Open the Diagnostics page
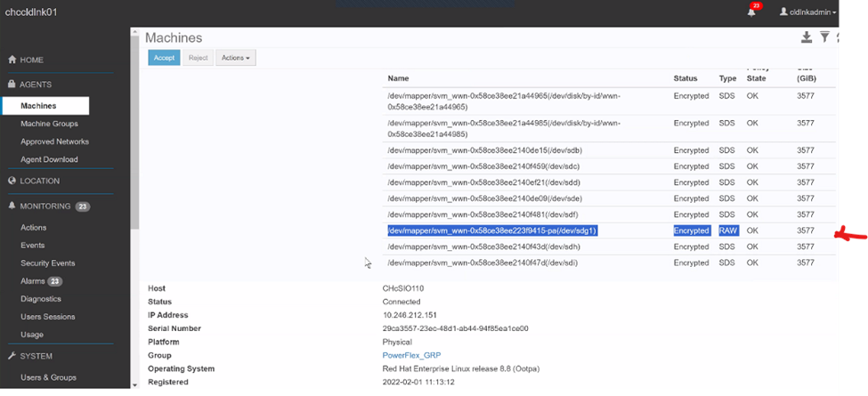The height and width of the screenshot is (396, 868). coord(41,299)
